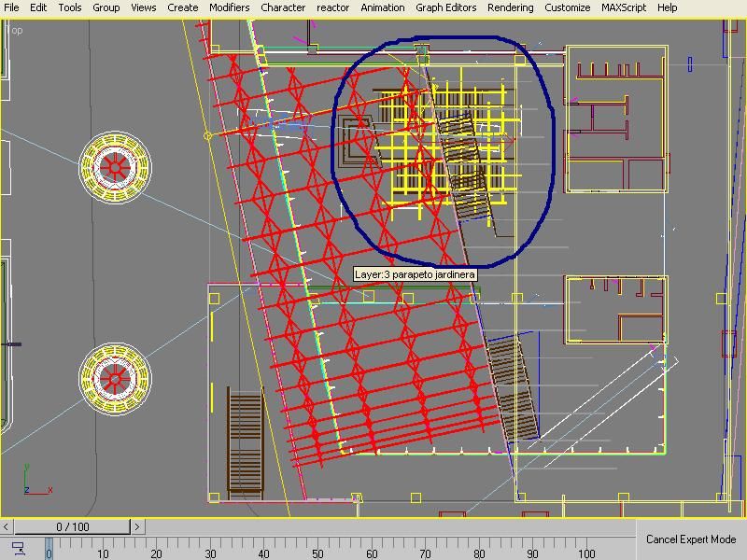Open the Create menu

click(182, 7)
